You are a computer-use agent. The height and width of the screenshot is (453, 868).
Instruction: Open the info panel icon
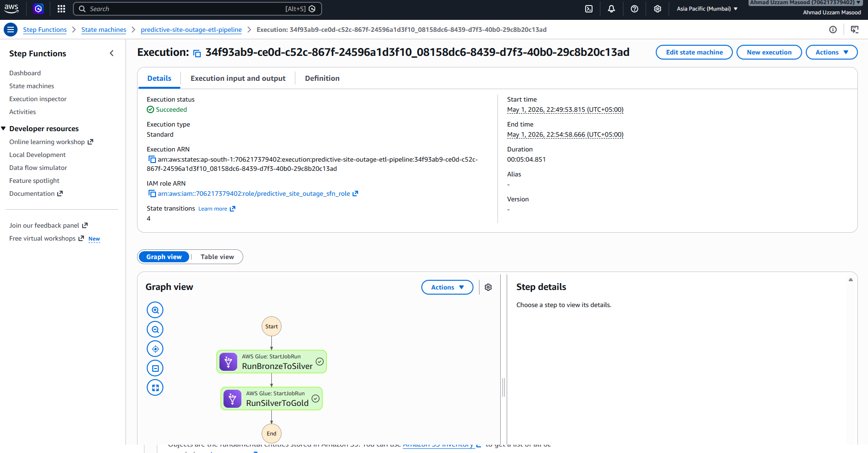[x=833, y=30]
